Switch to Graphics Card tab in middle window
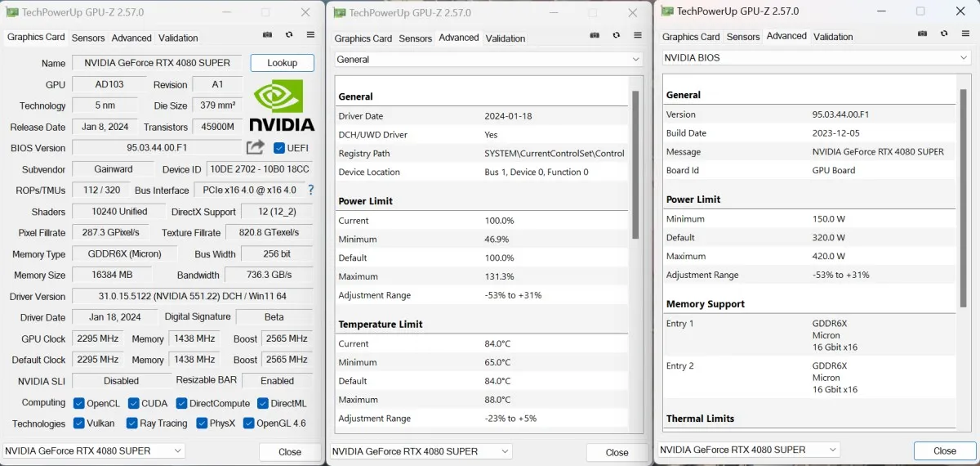The width and height of the screenshot is (980, 466). [363, 38]
